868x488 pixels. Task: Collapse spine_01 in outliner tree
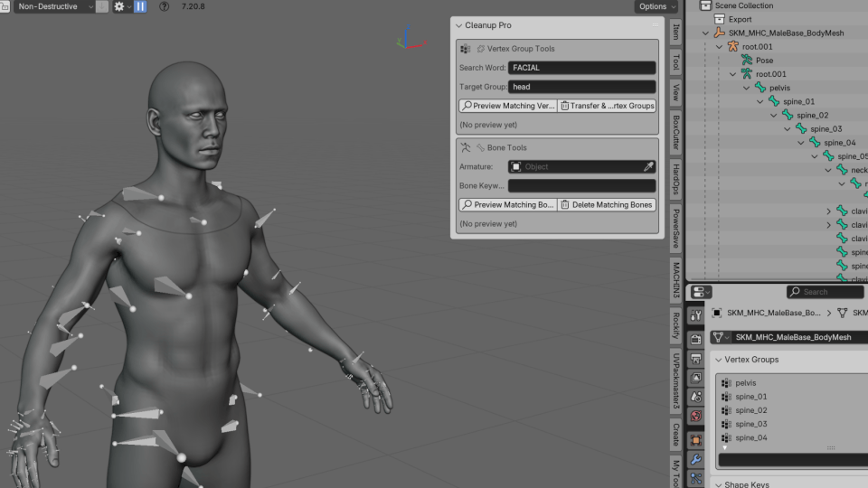point(760,102)
